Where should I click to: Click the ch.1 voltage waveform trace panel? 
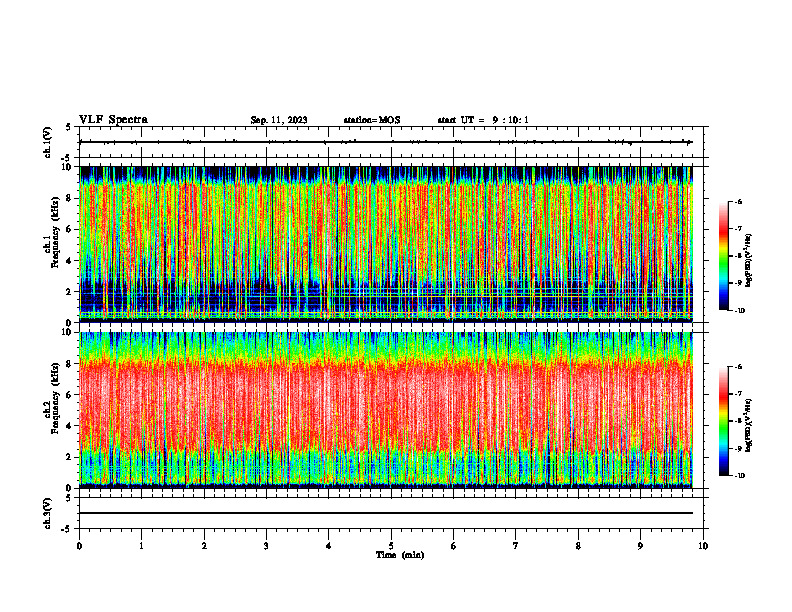(391, 142)
